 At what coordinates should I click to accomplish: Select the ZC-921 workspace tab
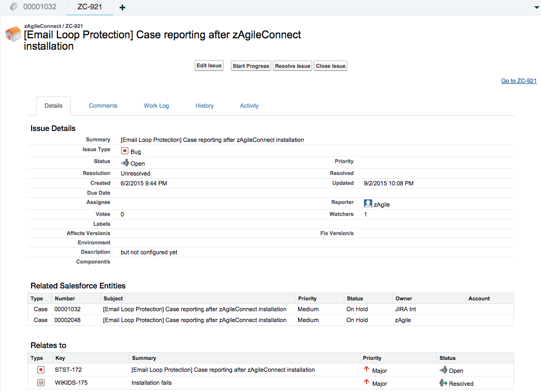[89, 7]
